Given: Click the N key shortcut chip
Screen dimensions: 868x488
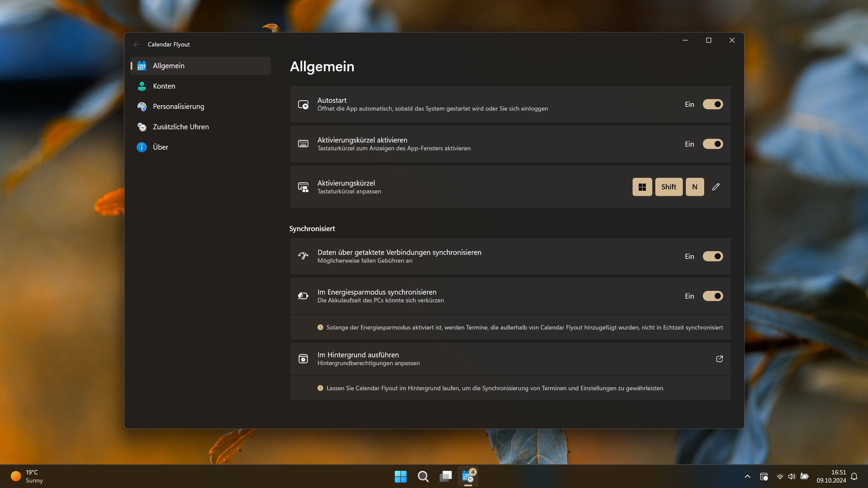Looking at the screenshot, I should click(x=695, y=187).
